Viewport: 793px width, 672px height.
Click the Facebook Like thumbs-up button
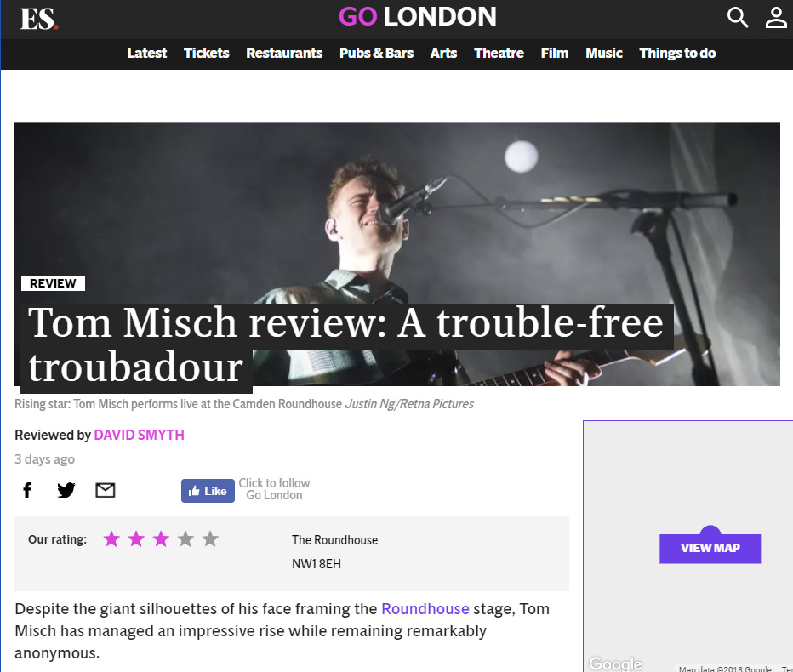point(208,491)
